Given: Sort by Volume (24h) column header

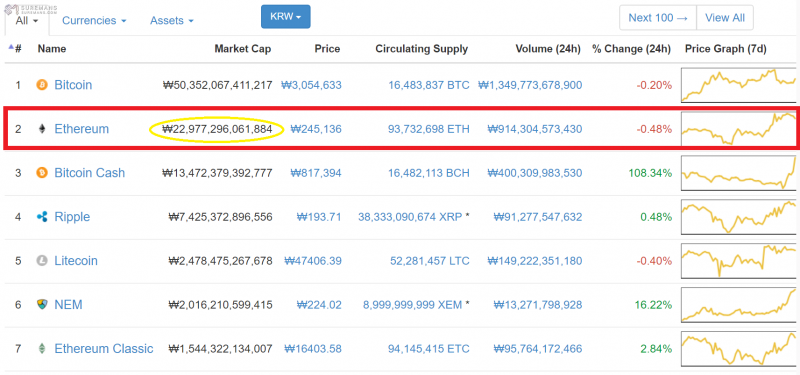Looking at the screenshot, I should tap(548, 49).
